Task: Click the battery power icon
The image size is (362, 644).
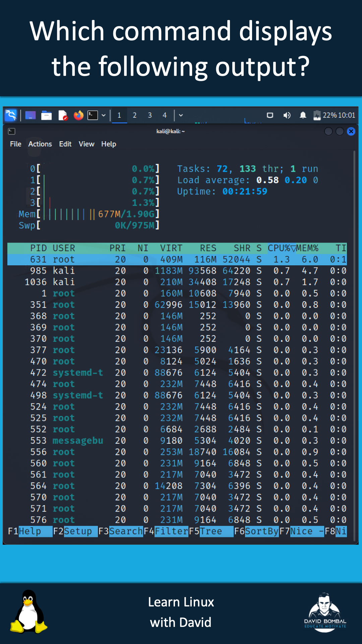Action: coord(317,115)
